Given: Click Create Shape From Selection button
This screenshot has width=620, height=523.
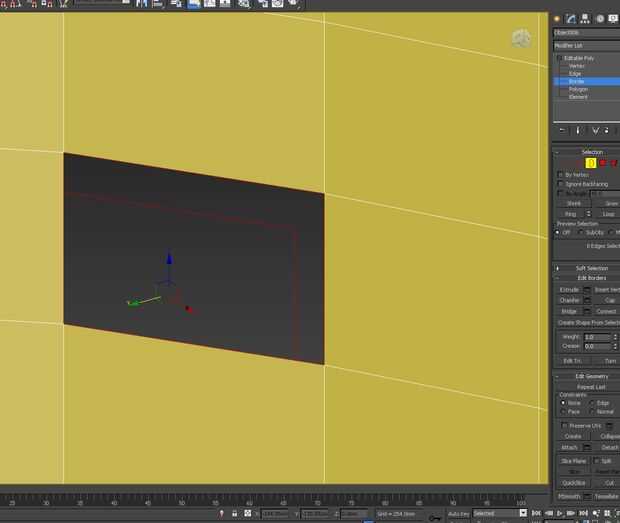Looking at the screenshot, I should 588,323.
